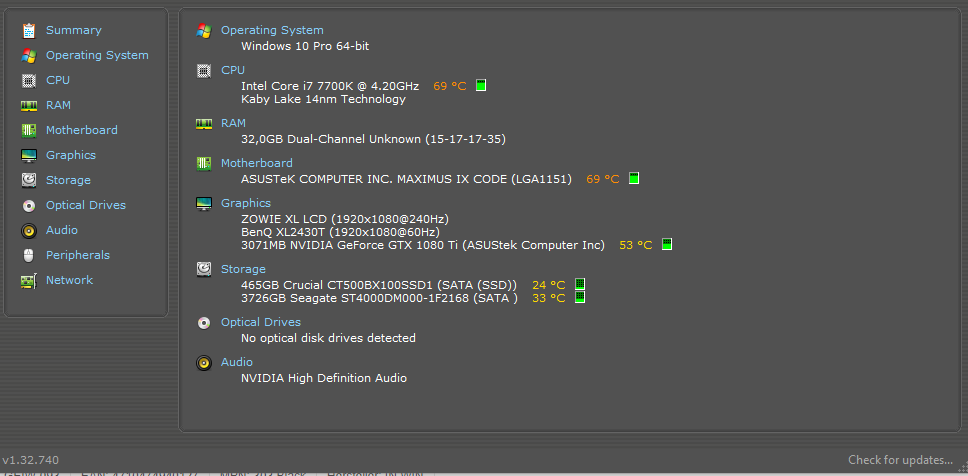
Task: Click the Windows 10 Pro 64-bit text
Action: 305,46
